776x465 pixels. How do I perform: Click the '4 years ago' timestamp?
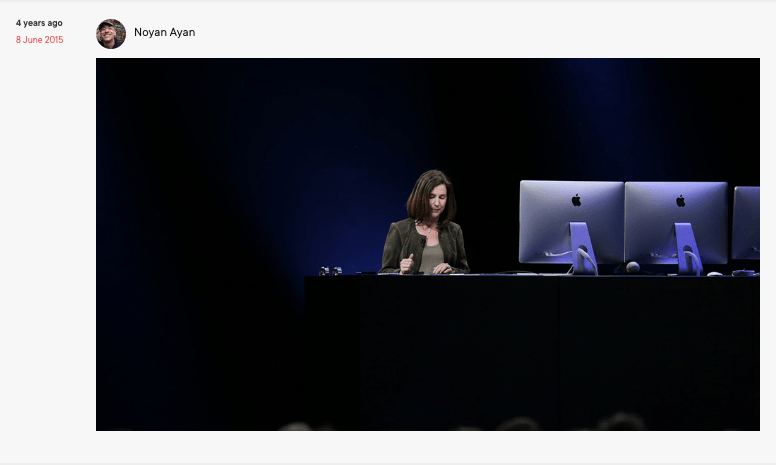(39, 23)
